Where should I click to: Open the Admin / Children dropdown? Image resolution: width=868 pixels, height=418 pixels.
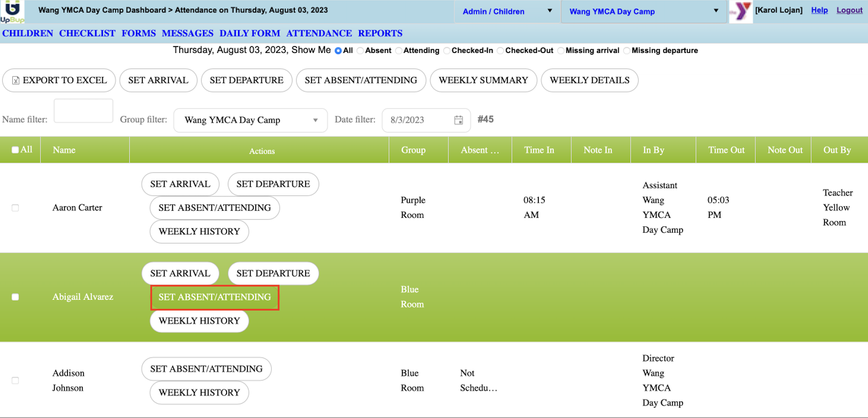507,11
